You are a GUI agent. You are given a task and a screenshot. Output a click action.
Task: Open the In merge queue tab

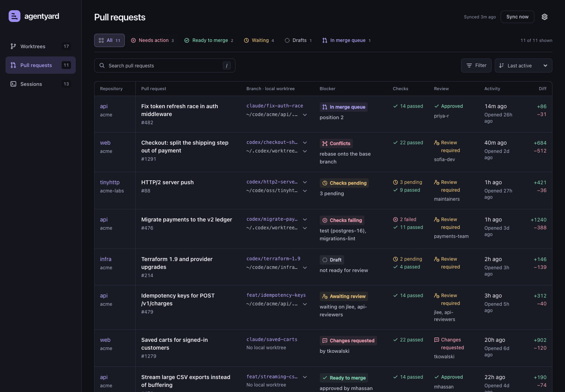pos(346,40)
